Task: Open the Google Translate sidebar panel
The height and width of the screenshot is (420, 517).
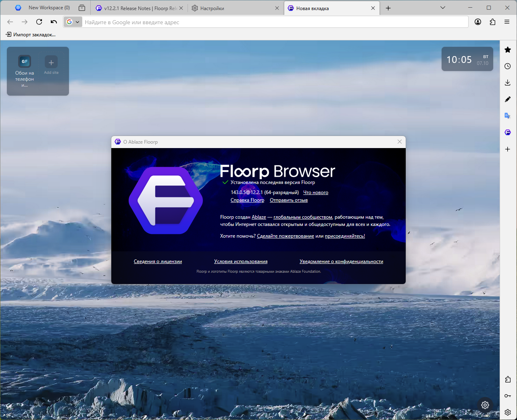Action: tap(508, 116)
